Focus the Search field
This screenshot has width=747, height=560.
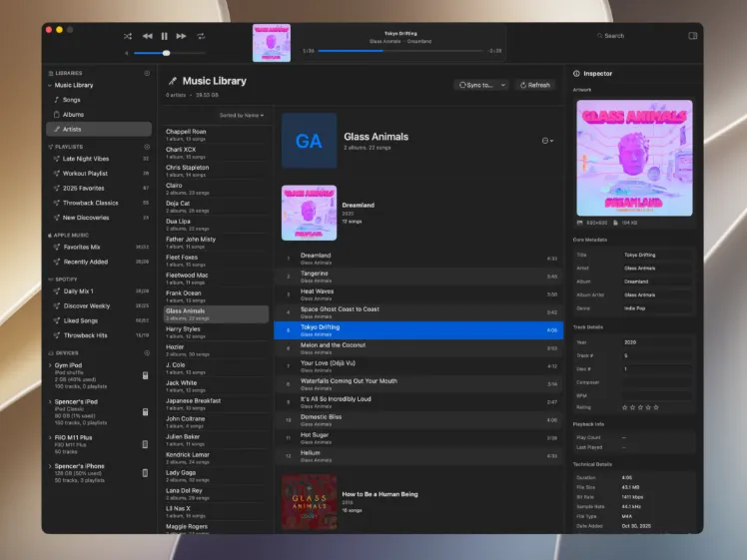[x=614, y=36]
